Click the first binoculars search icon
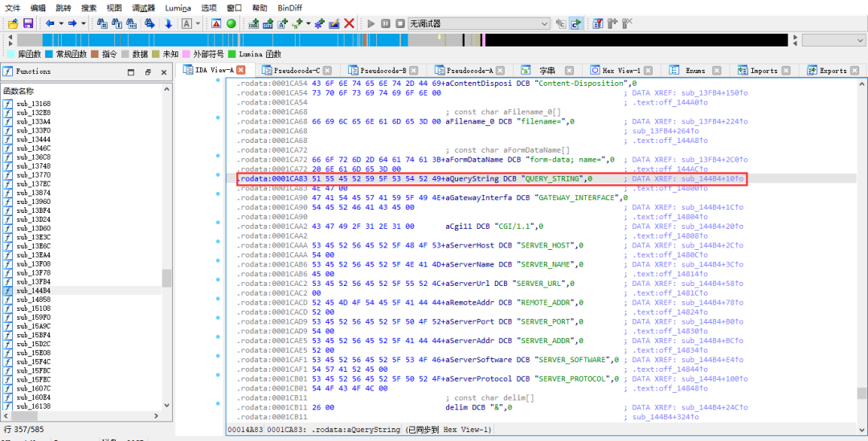 tap(102, 24)
